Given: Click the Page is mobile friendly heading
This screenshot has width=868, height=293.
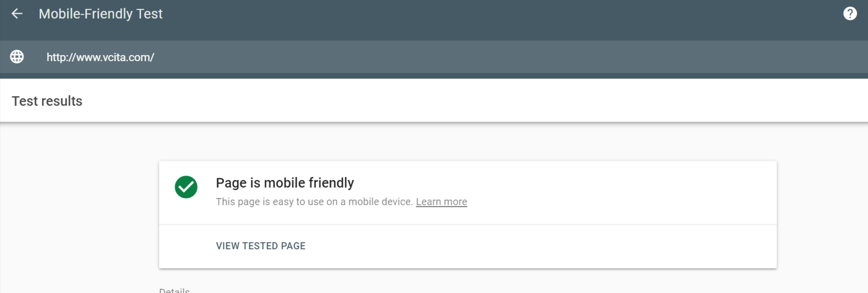Looking at the screenshot, I should coord(284,183).
